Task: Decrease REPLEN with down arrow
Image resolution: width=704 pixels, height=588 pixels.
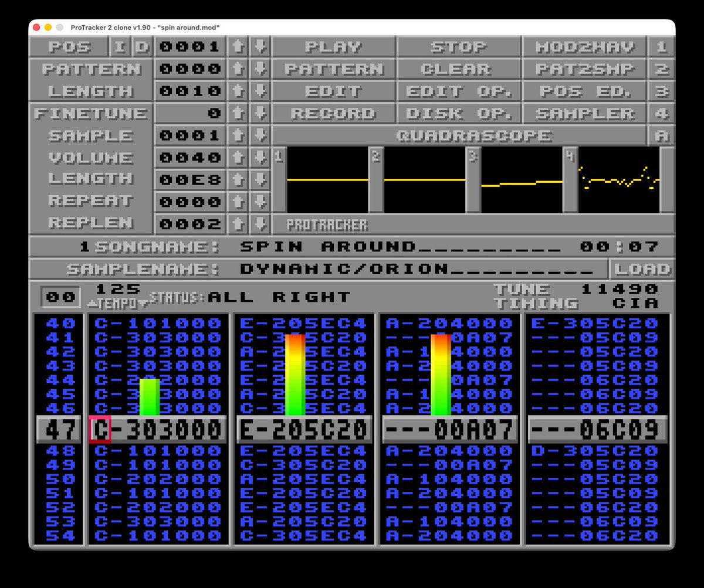Action: (x=260, y=224)
